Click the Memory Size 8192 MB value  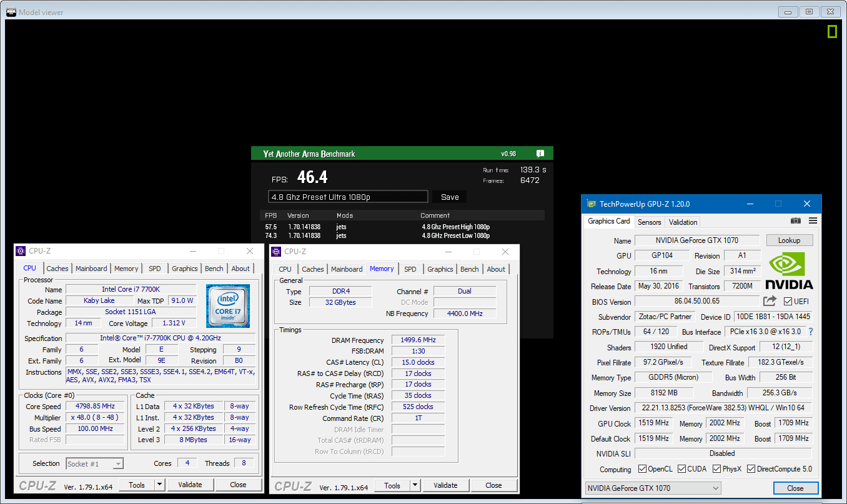pos(664,393)
